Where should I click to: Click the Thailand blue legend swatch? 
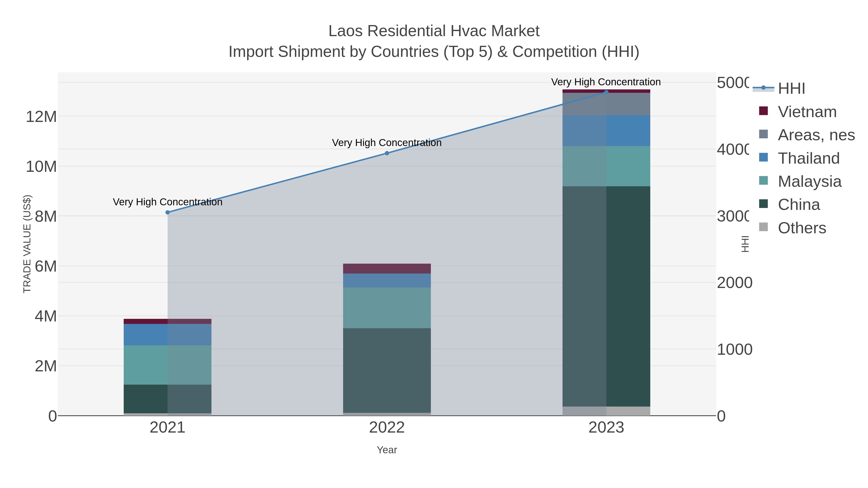point(763,157)
